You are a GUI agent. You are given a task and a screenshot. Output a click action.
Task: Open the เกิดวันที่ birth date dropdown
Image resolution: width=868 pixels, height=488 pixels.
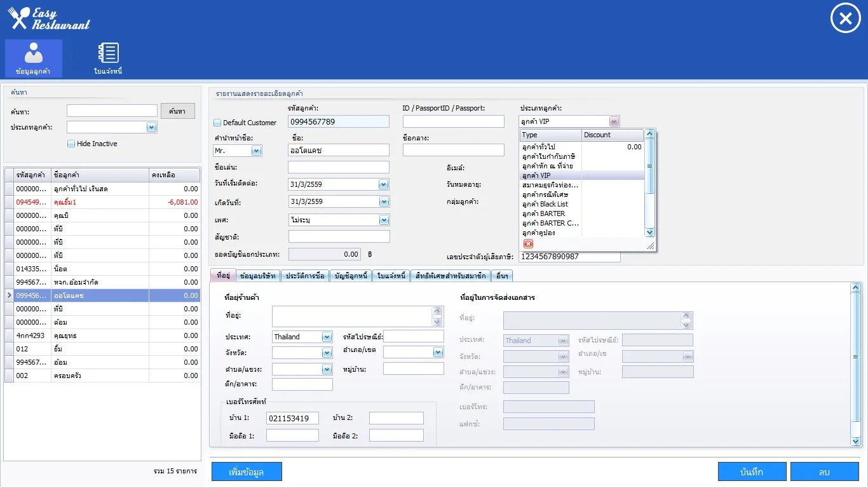click(x=383, y=201)
